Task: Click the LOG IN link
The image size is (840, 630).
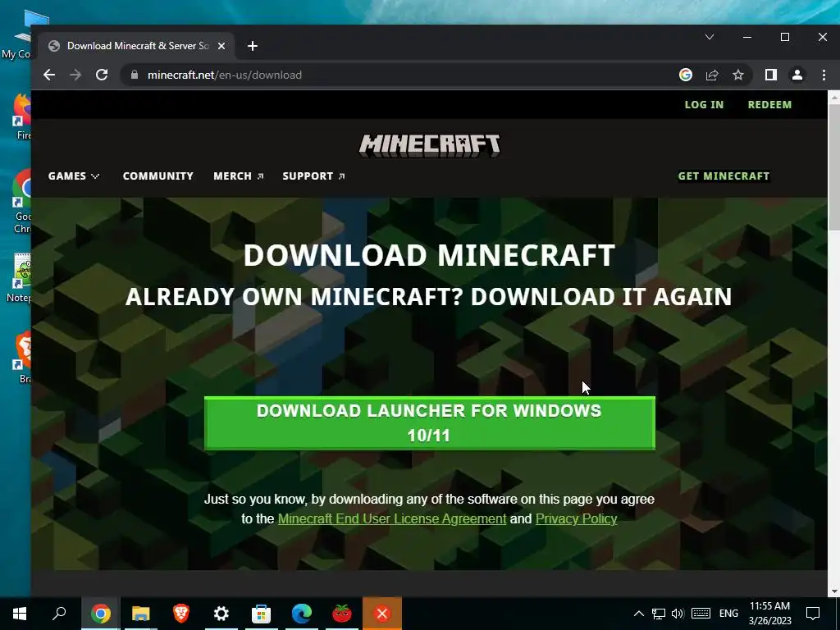Action: pos(704,104)
